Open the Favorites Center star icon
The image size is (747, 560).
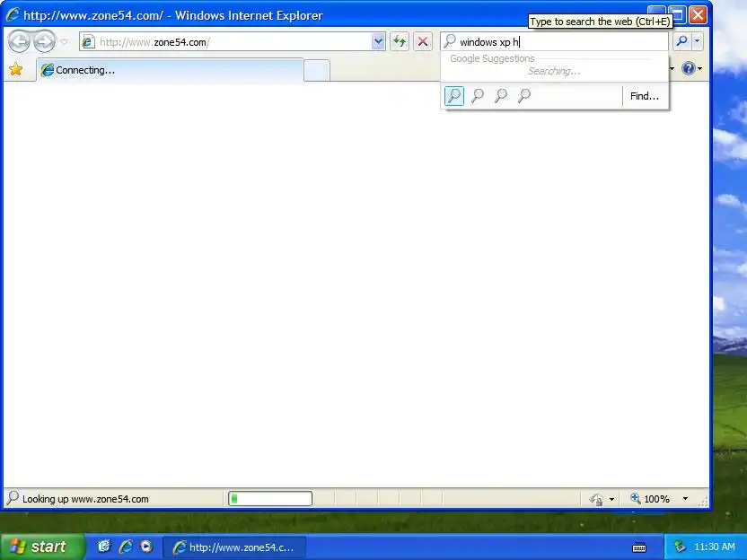[x=16, y=69]
